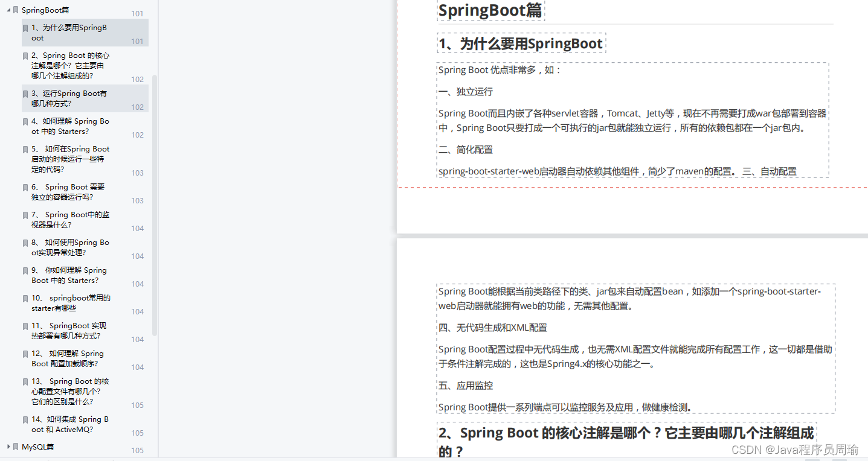Click bookmark icon beside 需要独立的容器运行吗
The height and width of the screenshot is (461, 868).
25,188
